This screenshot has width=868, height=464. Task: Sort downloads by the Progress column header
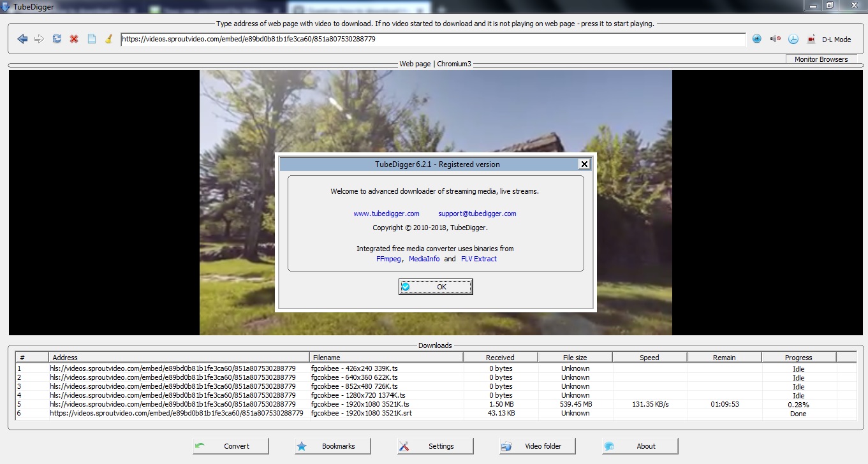pyautogui.click(x=798, y=358)
